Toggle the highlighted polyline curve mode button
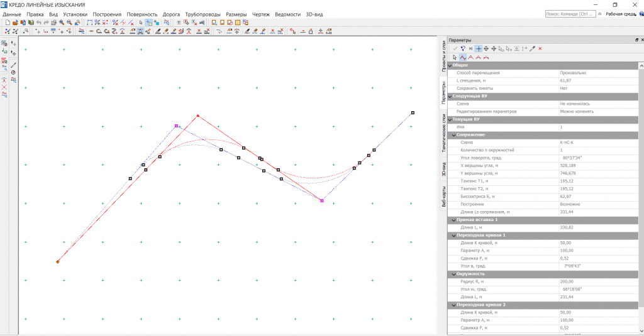The image size is (644, 336). pos(462,57)
